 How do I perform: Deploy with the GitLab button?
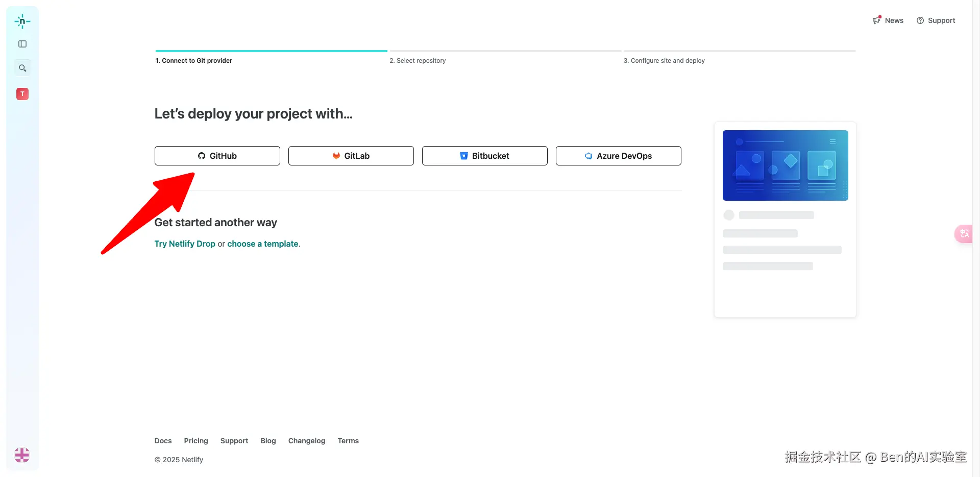(x=351, y=156)
